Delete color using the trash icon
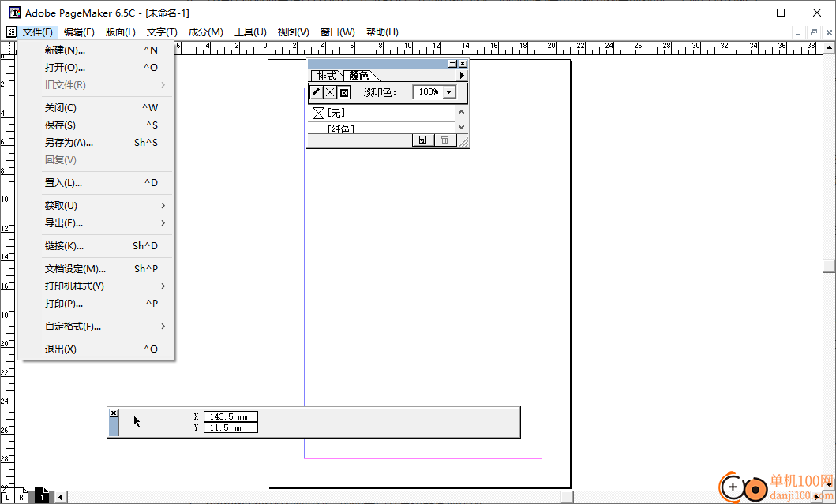This screenshot has width=836, height=504. pos(444,140)
